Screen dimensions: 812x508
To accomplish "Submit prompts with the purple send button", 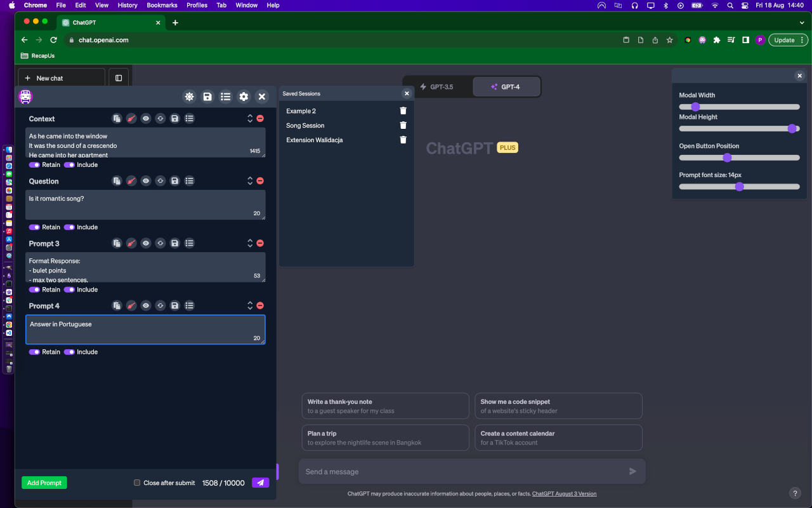I will (x=260, y=483).
